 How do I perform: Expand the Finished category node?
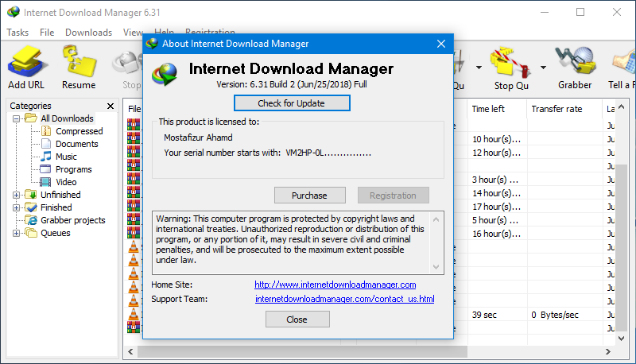16,207
